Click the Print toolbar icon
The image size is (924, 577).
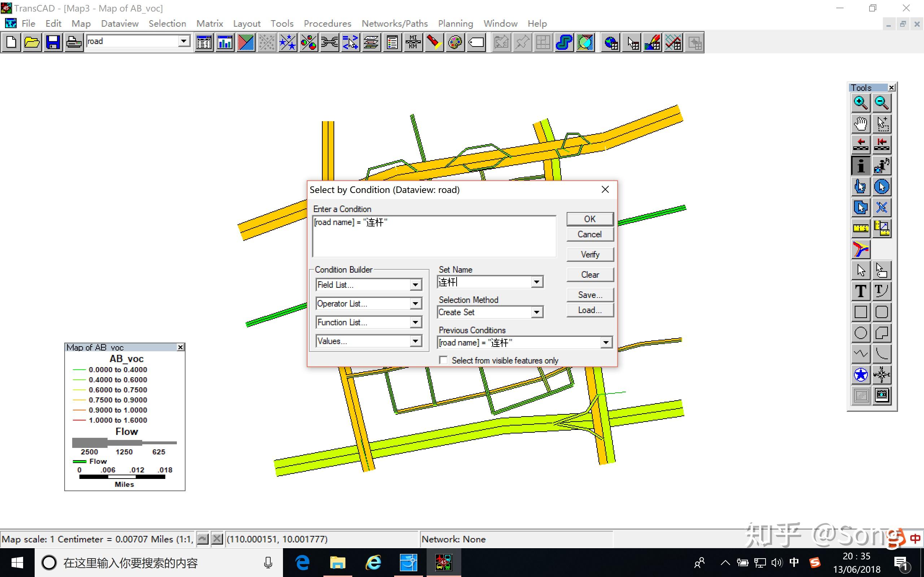click(74, 42)
